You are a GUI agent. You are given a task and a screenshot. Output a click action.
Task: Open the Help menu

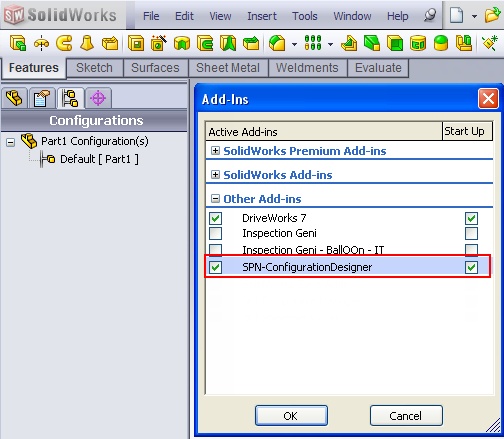pos(397,16)
